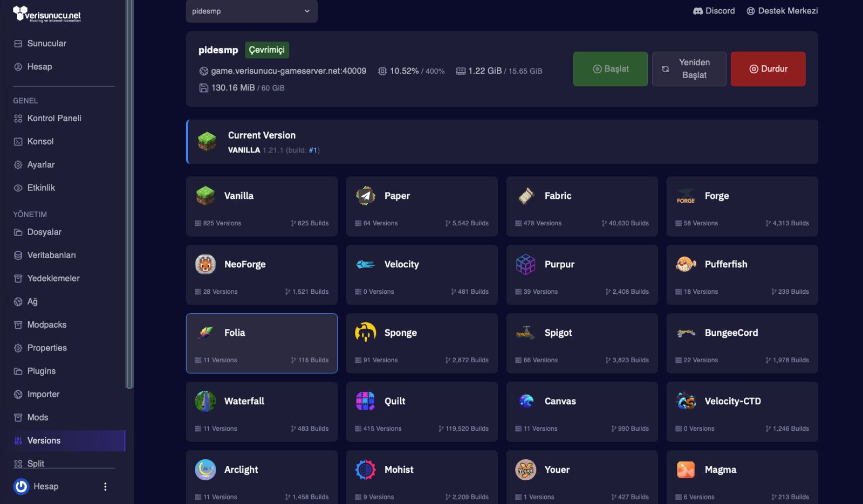Screen dimensions: 863x504
Task: Open the pidesmp server dropdown
Action: point(252,11)
